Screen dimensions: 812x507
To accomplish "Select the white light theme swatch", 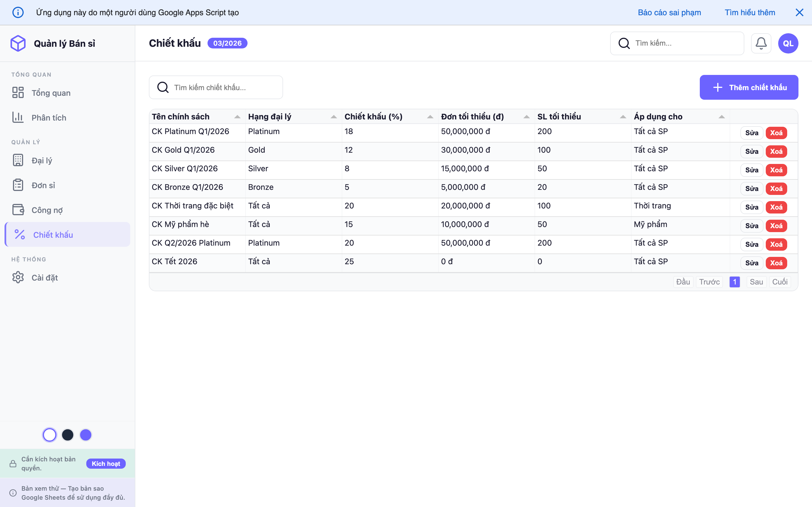I will coord(50,435).
